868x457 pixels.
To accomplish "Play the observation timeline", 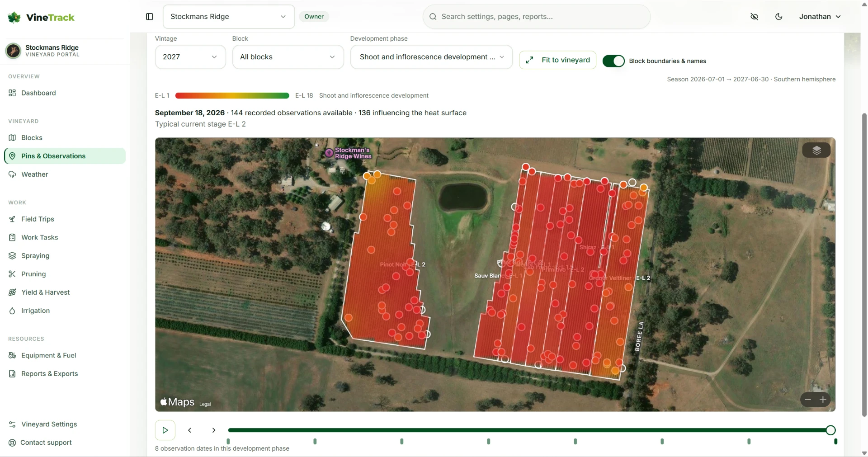I will [165, 430].
